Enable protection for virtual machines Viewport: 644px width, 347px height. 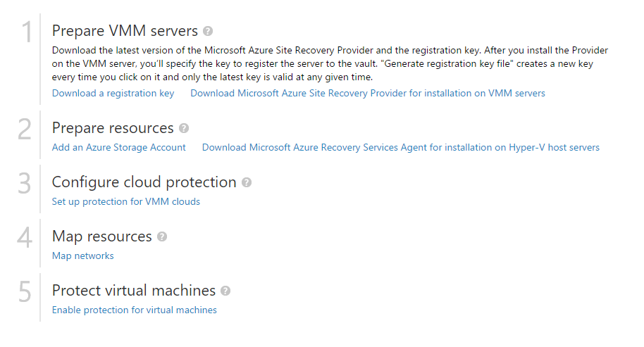point(135,310)
